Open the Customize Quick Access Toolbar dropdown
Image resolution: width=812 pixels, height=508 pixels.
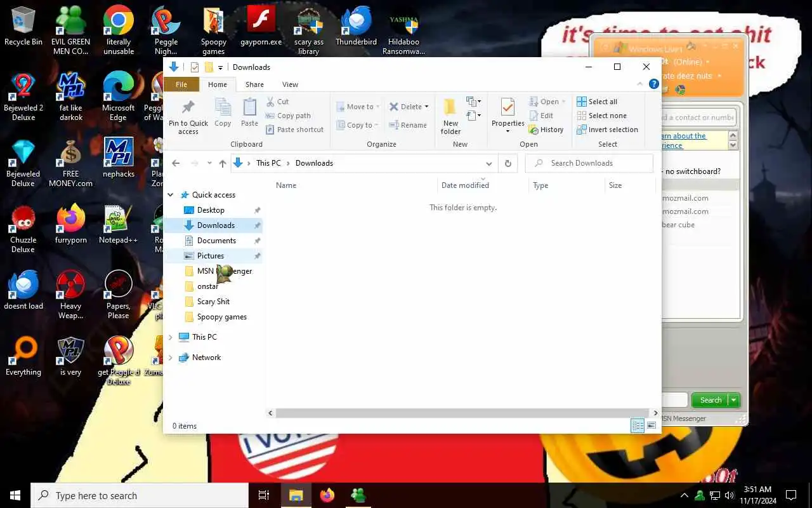click(x=221, y=67)
